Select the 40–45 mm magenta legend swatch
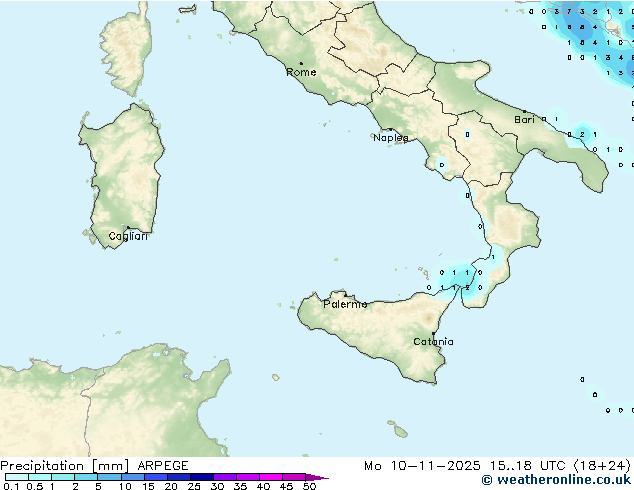Viewport: 634px width, 490px height. (x=271, y=477)
